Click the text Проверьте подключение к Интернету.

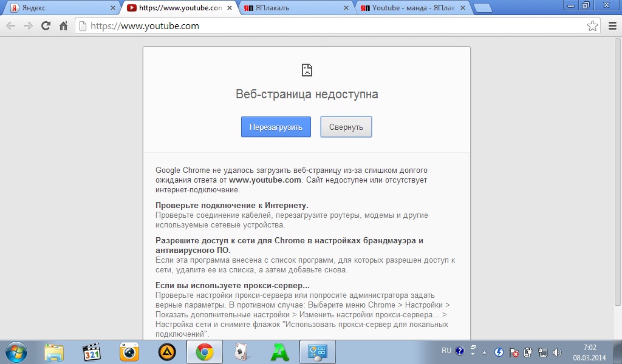click(x=231, y=205)
